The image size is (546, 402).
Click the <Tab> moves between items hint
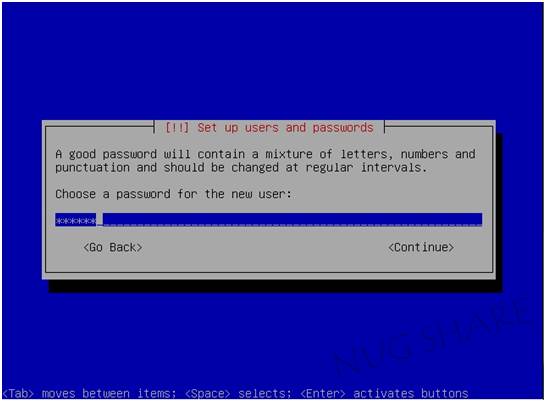89,394
